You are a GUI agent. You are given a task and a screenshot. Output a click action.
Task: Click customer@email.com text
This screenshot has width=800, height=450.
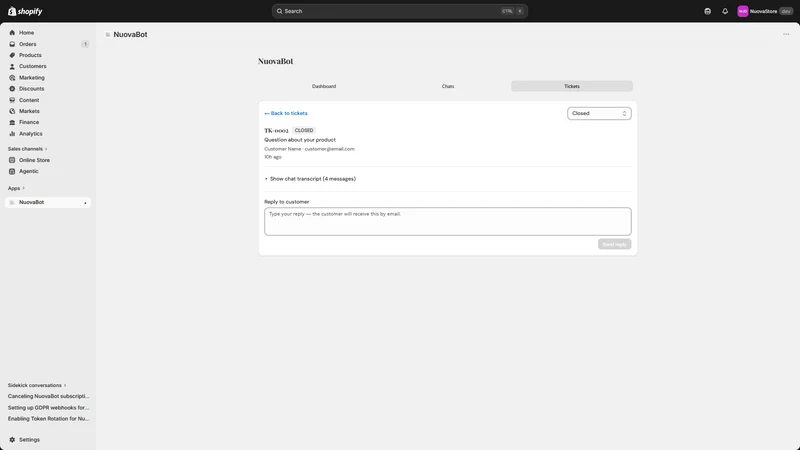tap(330, 149)
